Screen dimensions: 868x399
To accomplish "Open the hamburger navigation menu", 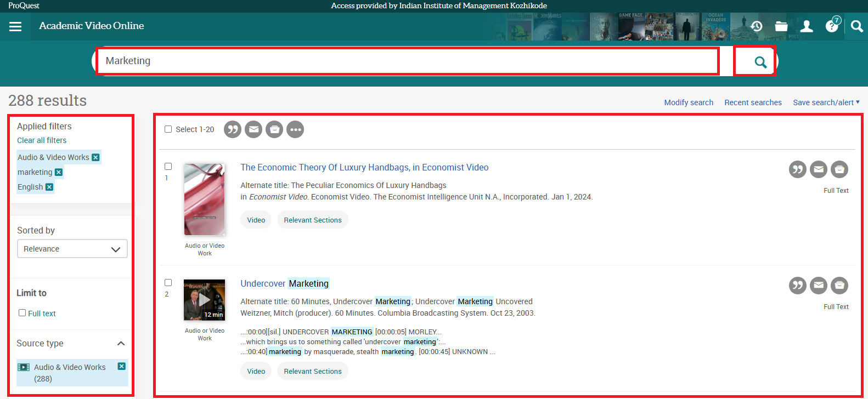I will coord(15,26).
